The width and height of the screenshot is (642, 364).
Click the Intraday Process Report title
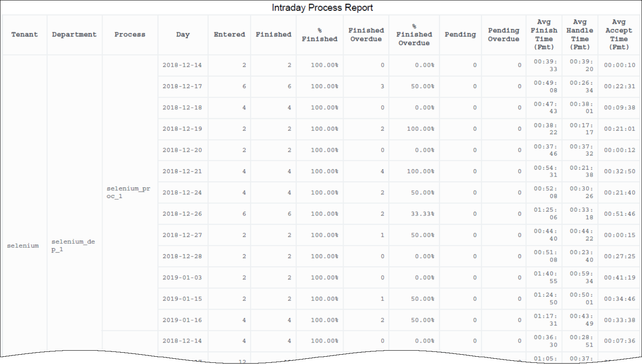322,8
